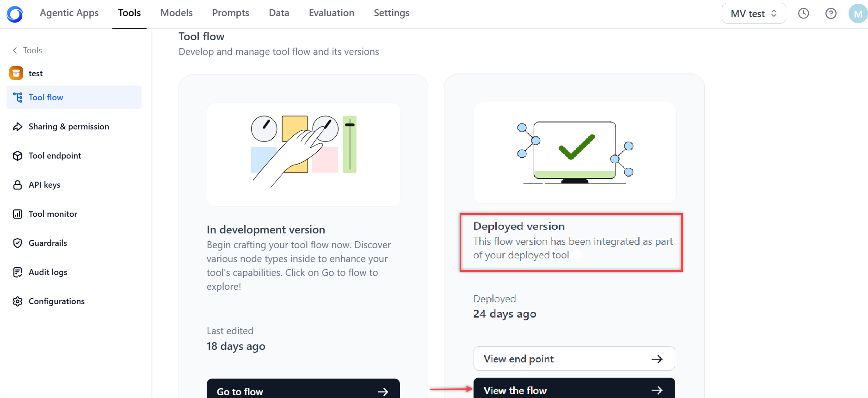Click the orange test tool icon
868x398 pixels.
[16, 73]
